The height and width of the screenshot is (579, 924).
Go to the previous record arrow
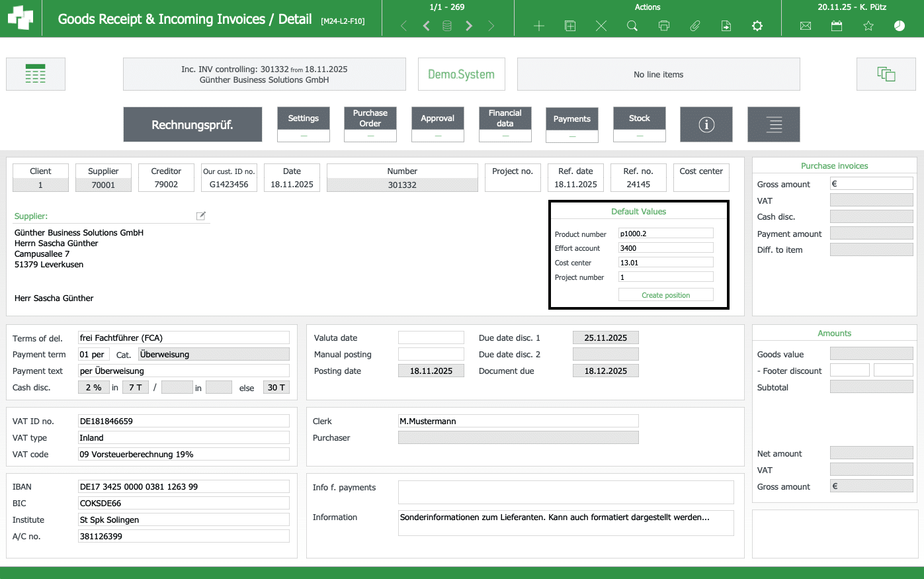coord(426,26)
